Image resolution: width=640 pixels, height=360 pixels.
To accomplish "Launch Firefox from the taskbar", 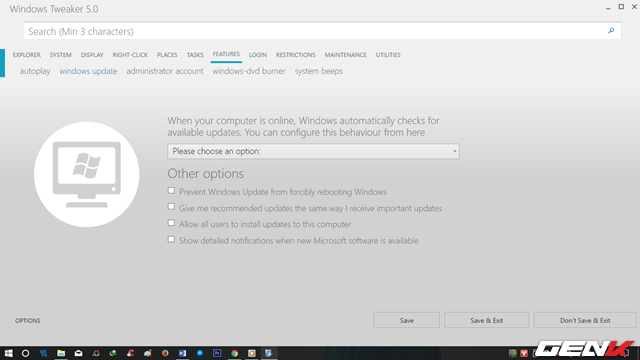I will tap(165, 353).
